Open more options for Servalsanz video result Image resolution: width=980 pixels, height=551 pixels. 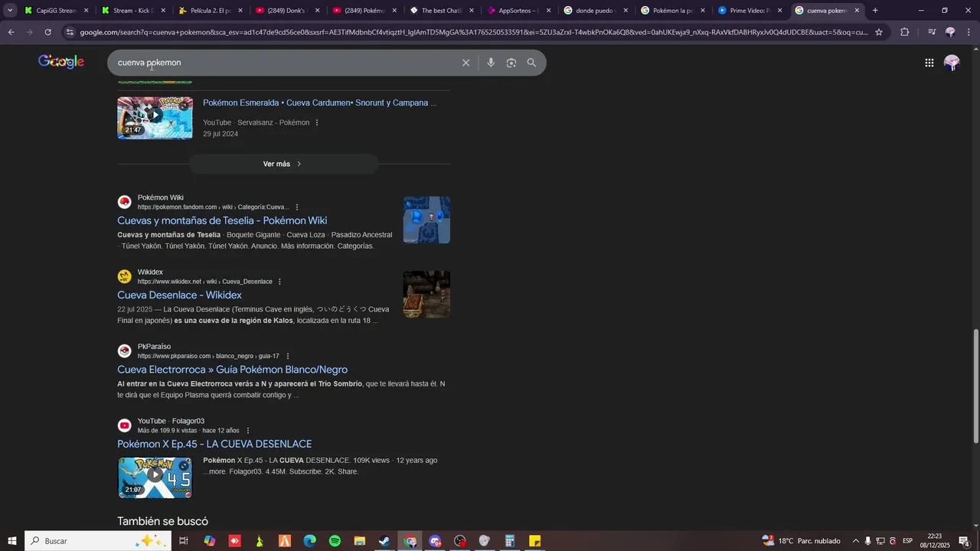[317, 122]
